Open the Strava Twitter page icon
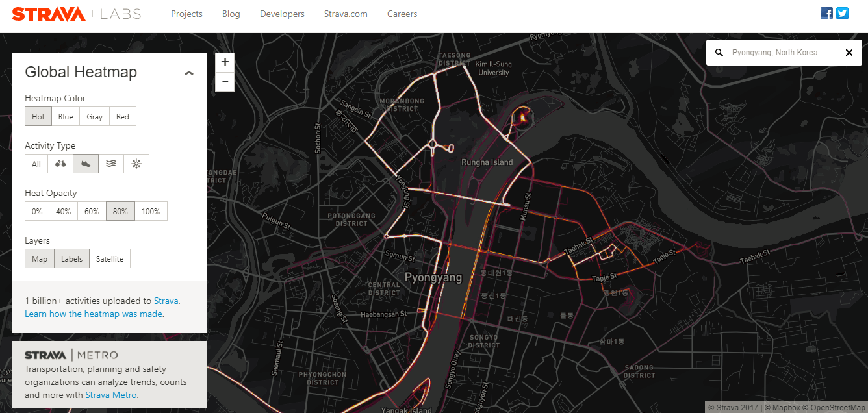This screenshot has width=868, height=413. 842,14
